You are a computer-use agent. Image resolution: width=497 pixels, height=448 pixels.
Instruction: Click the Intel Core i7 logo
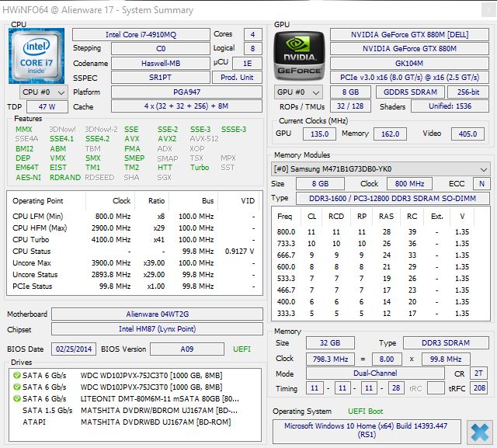(36, 56)
